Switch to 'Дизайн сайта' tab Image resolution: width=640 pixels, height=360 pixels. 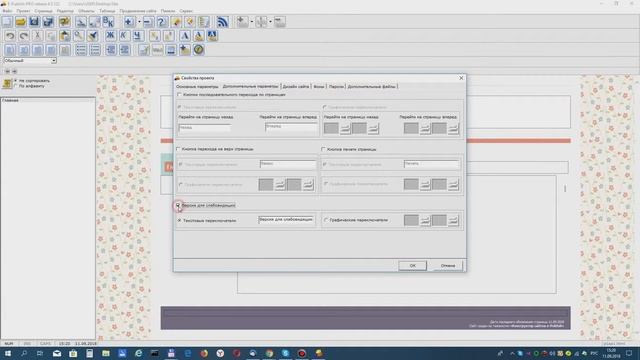point(296,87)
